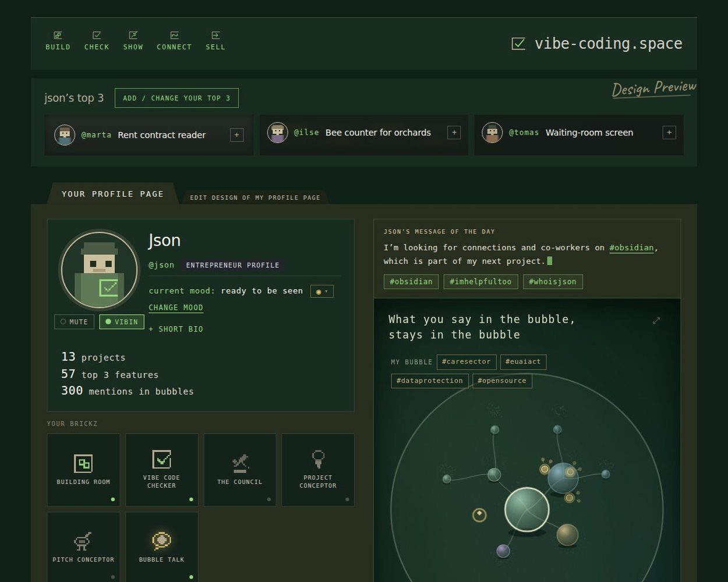Click @marta's avatar in top 3
The width and height of the screenshot is (728, 582).
pyautogui.click(x=65, y=135)
